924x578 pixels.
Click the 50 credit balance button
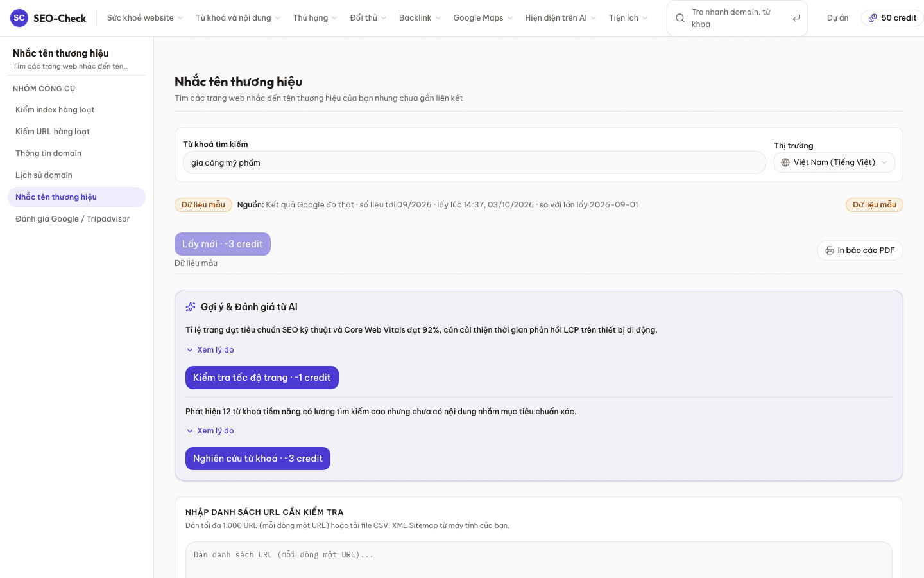[892, 18]
